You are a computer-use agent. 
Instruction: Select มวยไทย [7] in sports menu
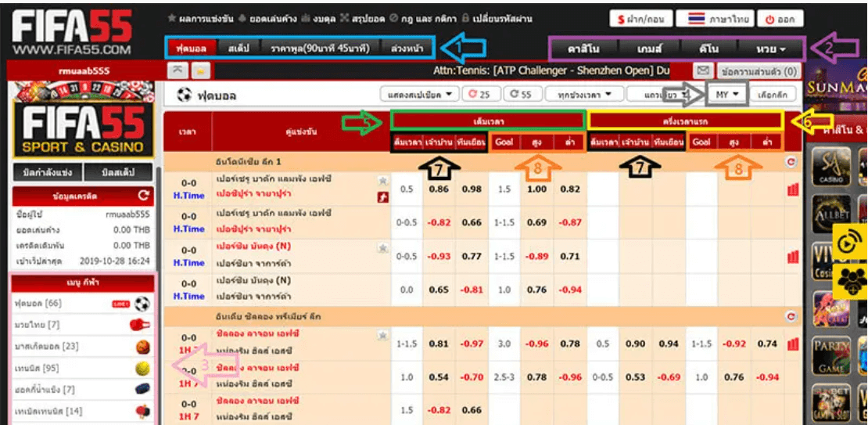click(x=37, y=325)
